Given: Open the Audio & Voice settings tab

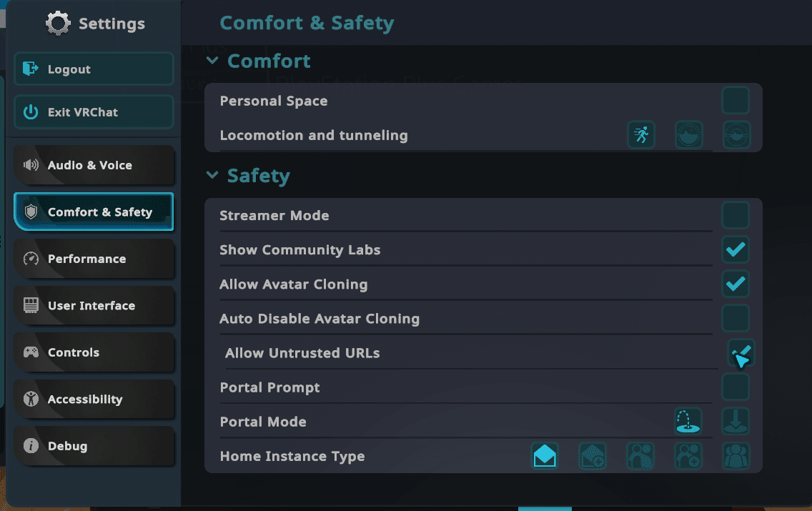Looking at the screenshot, I should [94, 165].
